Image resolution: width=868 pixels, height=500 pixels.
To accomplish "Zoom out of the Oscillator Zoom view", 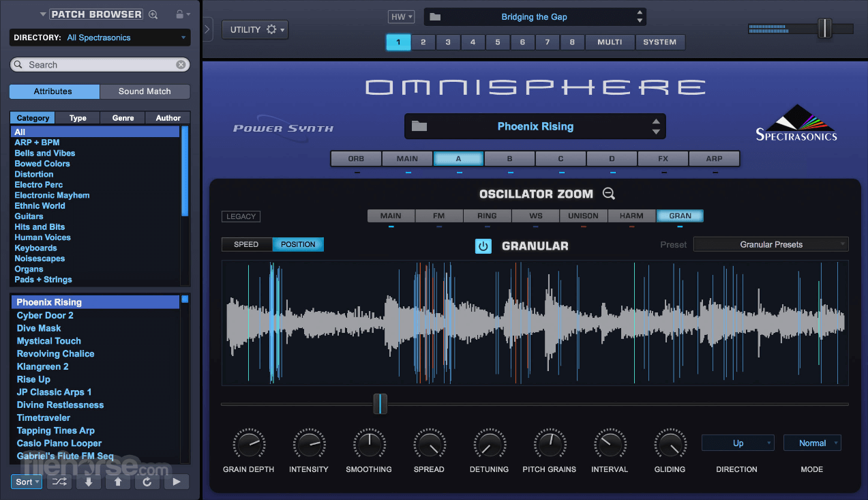I will tap(609, 194).
